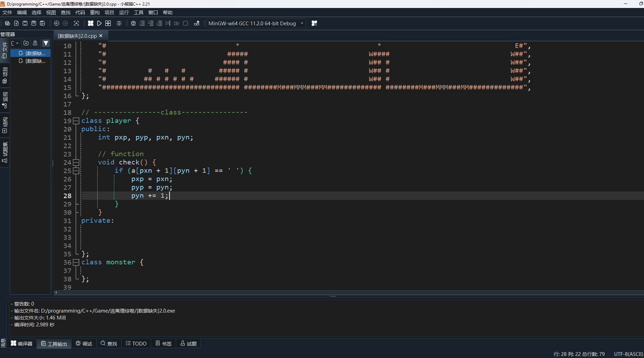Click the filter button in the file manager
Screen dimensions: 644x358
(46, 43)
